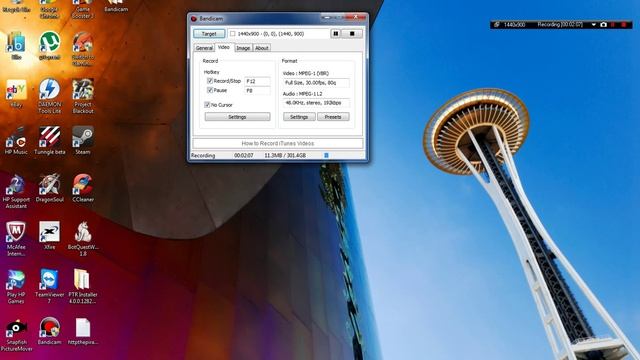Click the Target button
640x360 pixels.
[209, 34]
